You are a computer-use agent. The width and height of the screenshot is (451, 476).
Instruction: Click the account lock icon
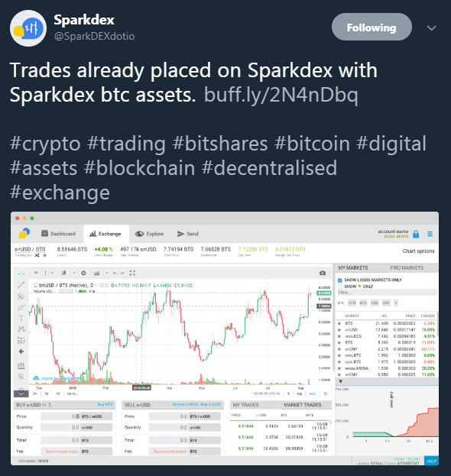coord(416,234)
